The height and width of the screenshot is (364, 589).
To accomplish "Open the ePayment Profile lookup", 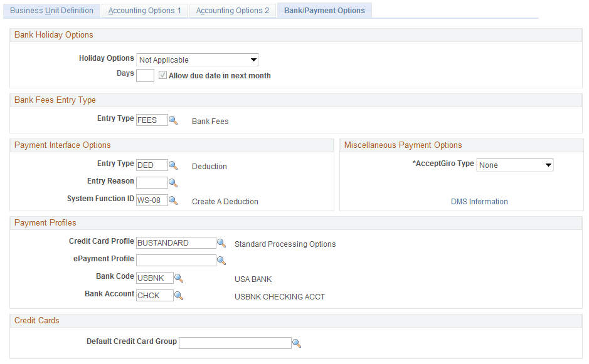I will point(221,260).
